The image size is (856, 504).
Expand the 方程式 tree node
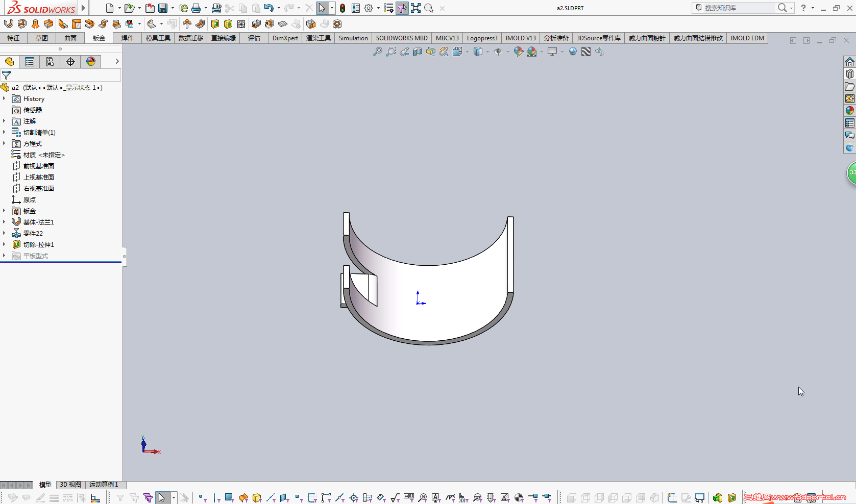coord(4,143)
